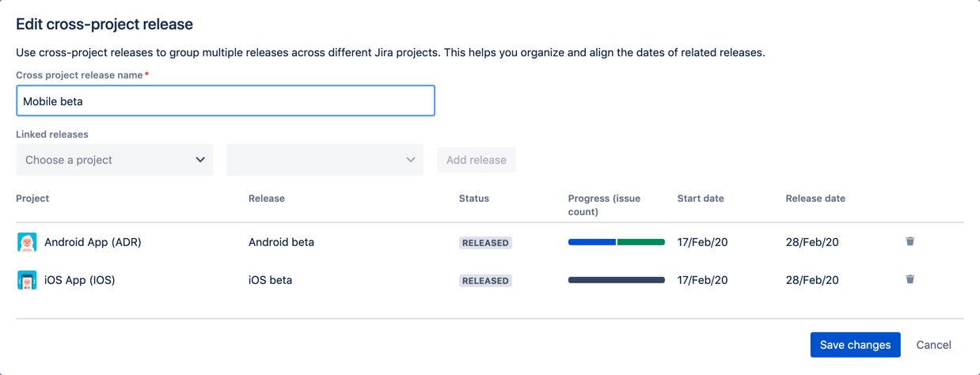Click the RELEASED status badge for Android beta
980x375 pixels.
point(485,243)
